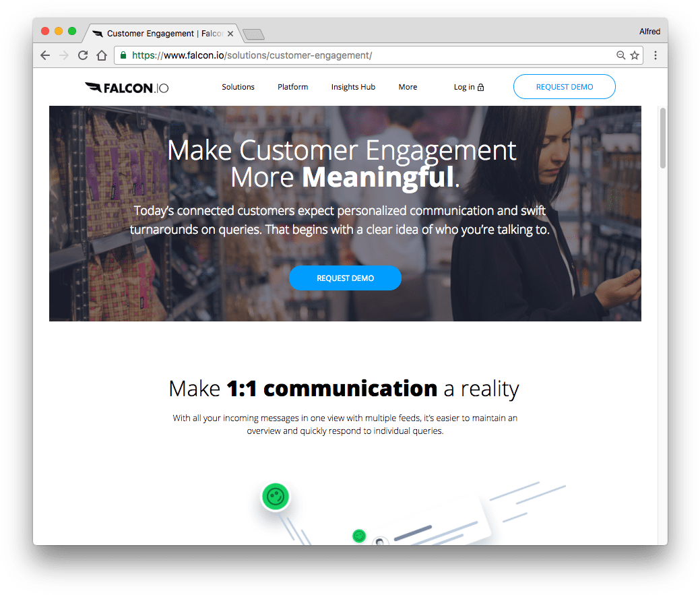Open the Insights Hub menu

pyautogui.click(x=353, y=87)
